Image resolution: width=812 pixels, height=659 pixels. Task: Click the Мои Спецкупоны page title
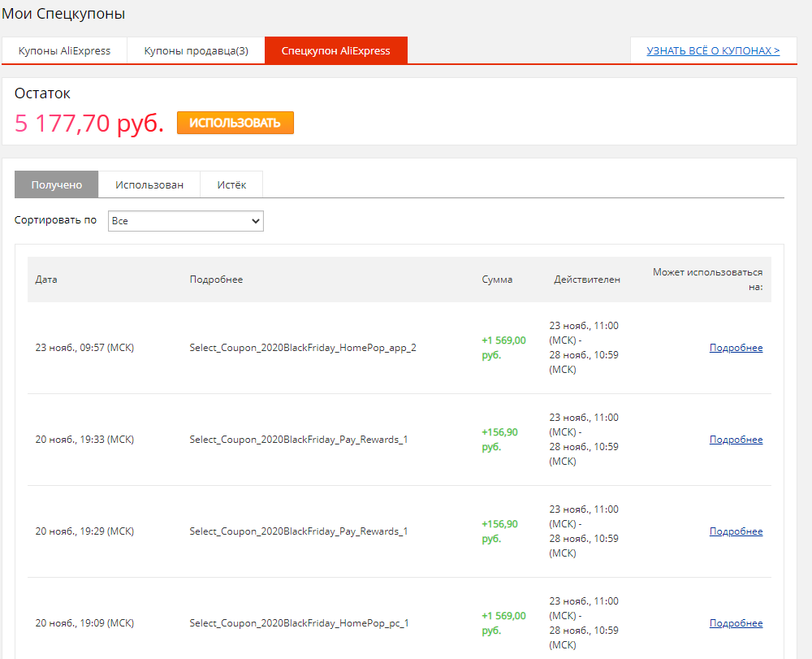(63, 14)
